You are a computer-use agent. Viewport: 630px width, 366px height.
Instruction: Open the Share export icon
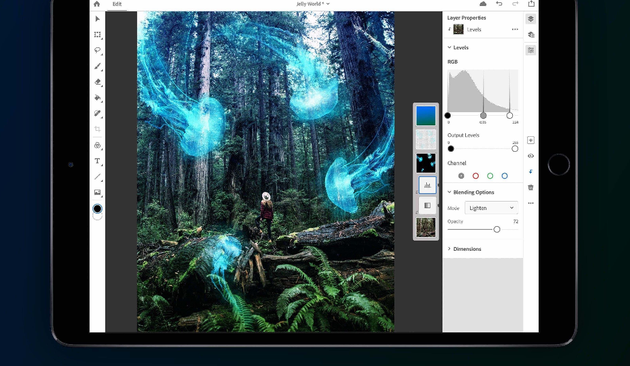click(531, 4)
